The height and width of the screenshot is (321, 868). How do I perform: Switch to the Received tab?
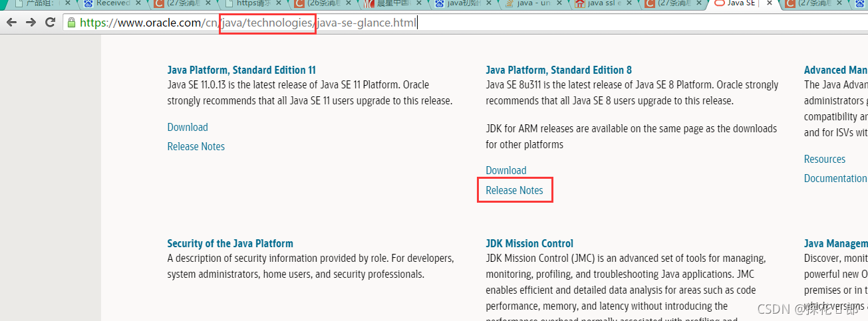coord(113,3)
